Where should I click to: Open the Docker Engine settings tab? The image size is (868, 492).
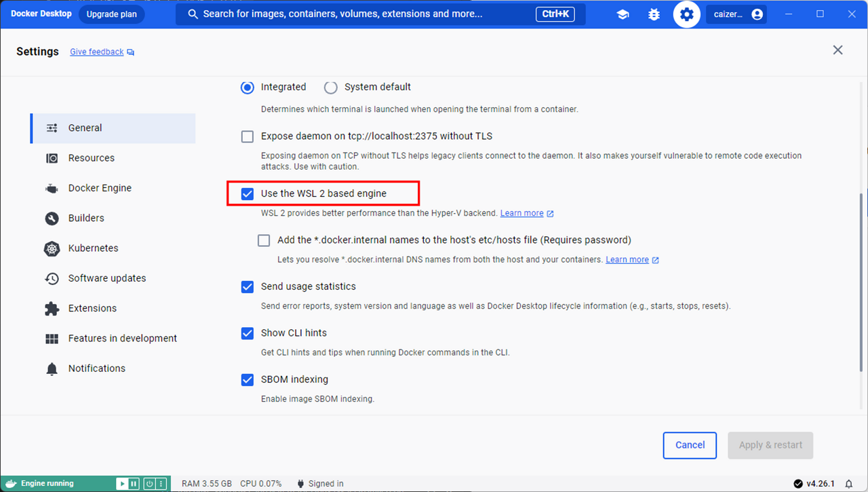(113, 188)
